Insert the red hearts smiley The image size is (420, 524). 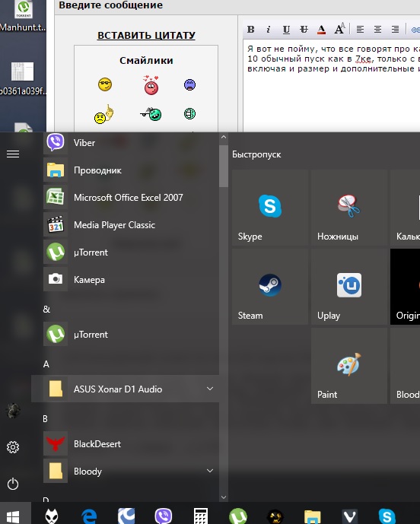(151, 85)
